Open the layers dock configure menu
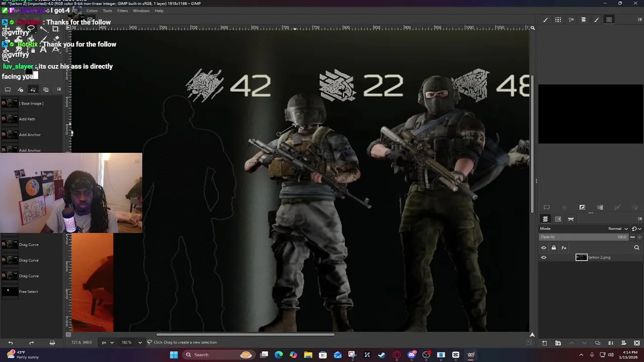 point(640,219)
